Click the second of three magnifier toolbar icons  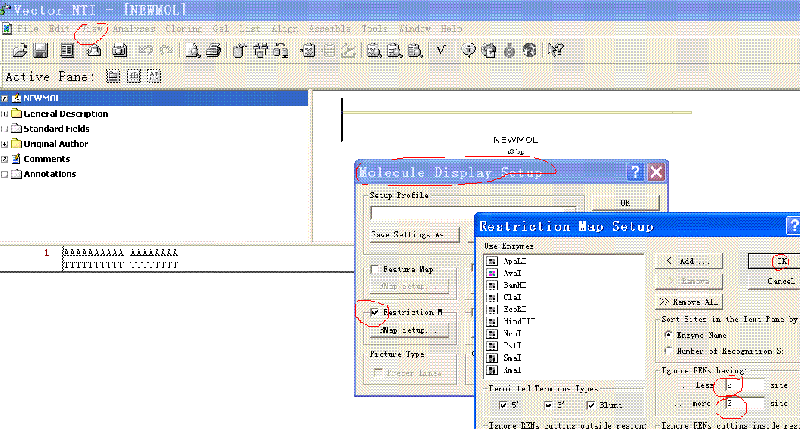coord(394,50)
